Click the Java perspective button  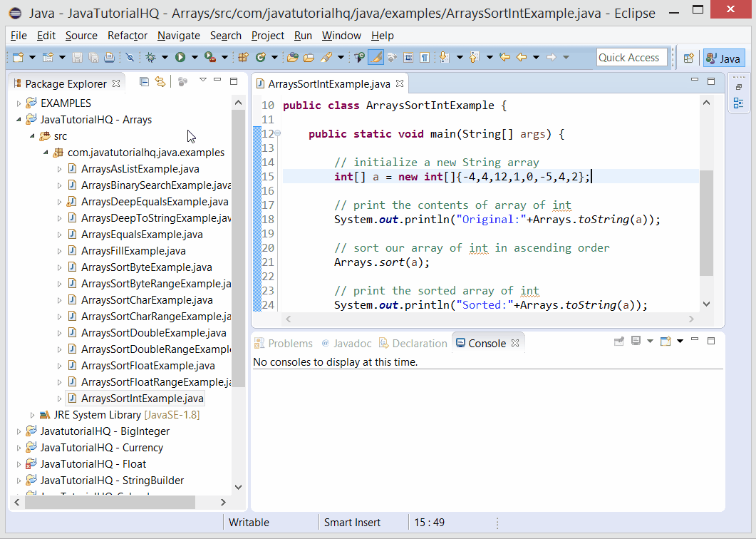724,56
